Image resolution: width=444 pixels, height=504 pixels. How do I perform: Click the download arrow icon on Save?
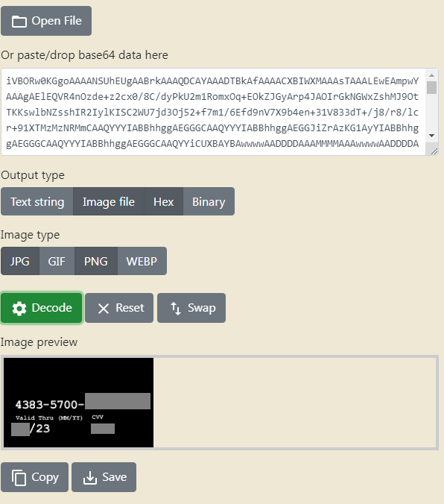click(90, 478)
